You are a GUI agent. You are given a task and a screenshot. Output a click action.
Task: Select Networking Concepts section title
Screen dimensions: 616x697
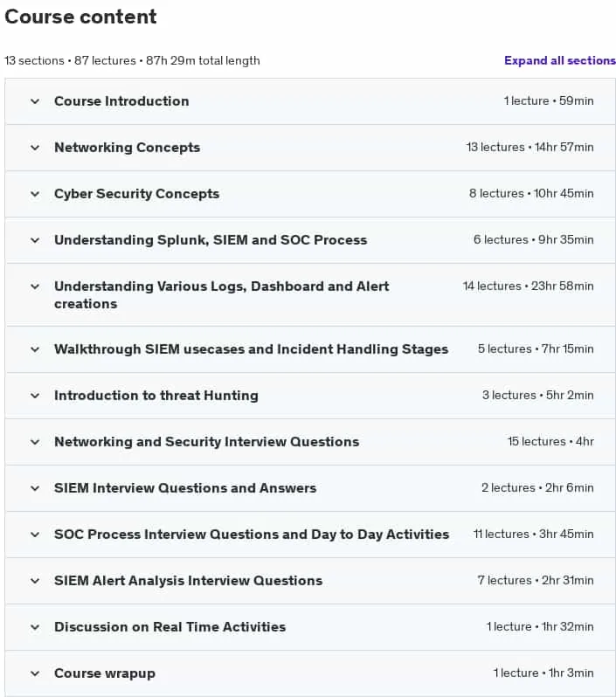pyautogui.click(x=128, y=148)
